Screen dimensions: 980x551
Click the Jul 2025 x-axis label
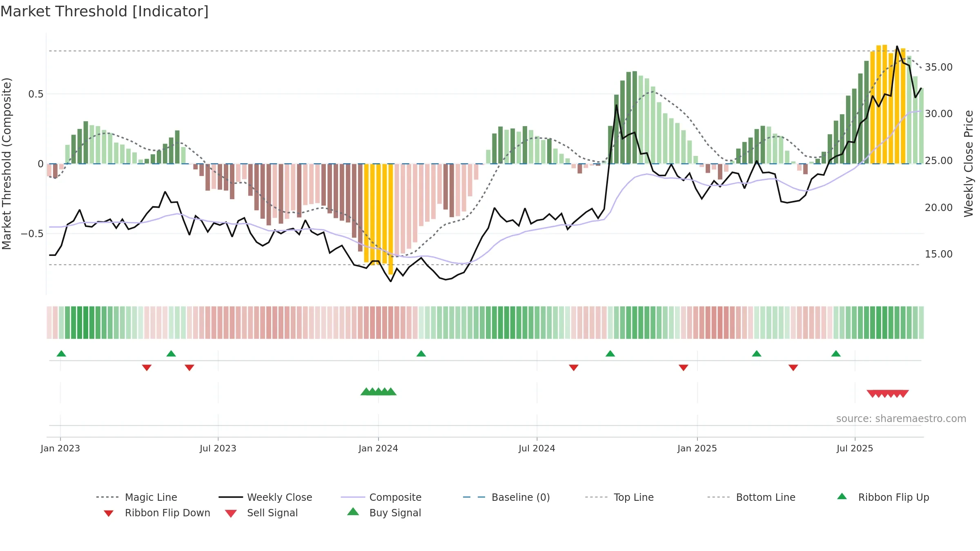855,449
